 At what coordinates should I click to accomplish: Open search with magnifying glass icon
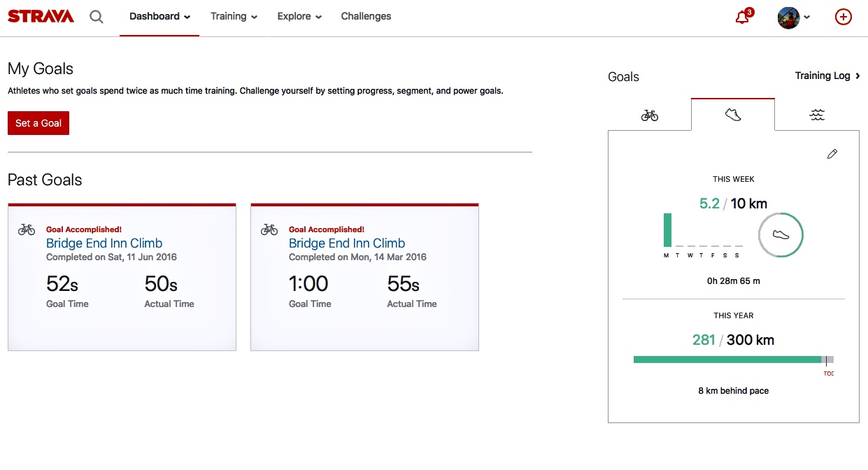(97, 17)
